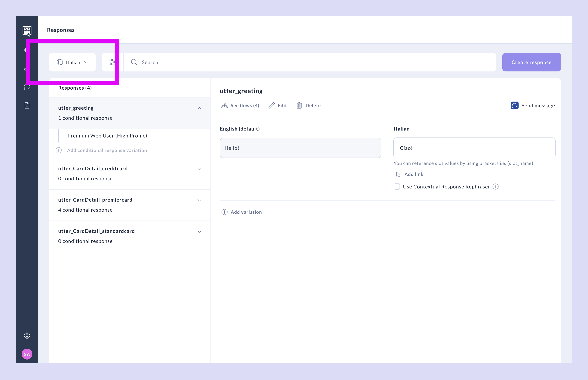Collapse the utter_greeting response entry

coord(199,108)
